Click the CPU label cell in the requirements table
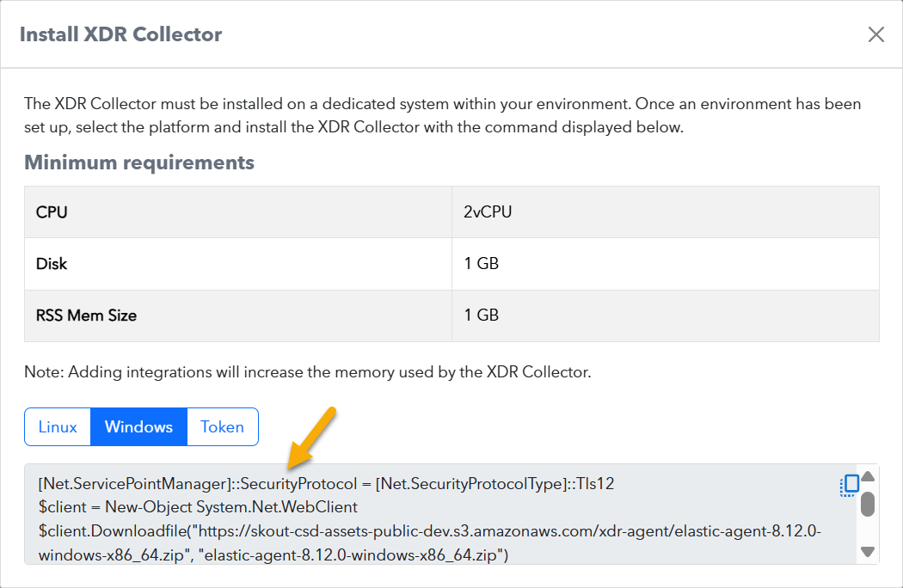 (x=52, y=211)
